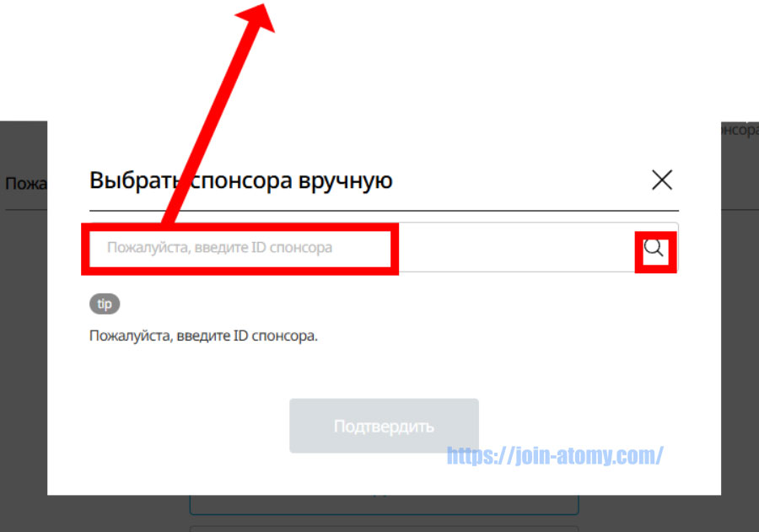Click the tip indicator above the hint text
Image resolution: width=759 pixels, height=532 pixels.
(105, 304)
